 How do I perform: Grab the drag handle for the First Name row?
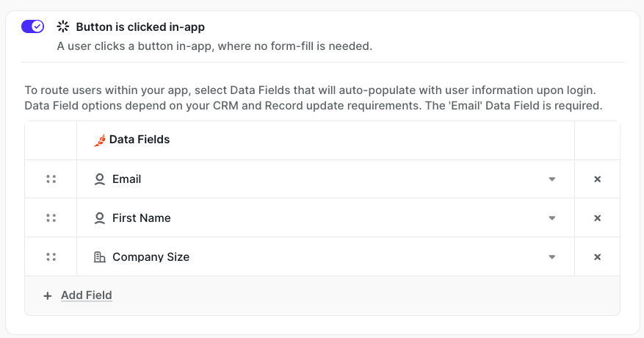(x=51, y=218)
